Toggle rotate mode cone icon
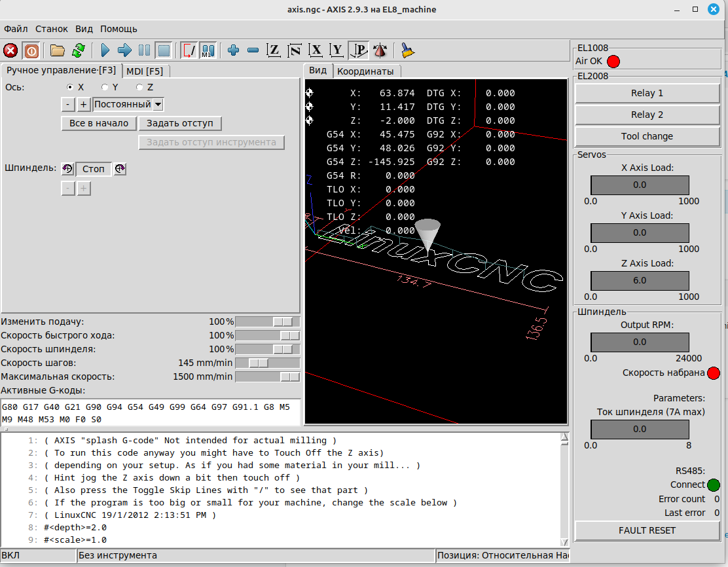The image size is (728, 567). coord(380,50)
